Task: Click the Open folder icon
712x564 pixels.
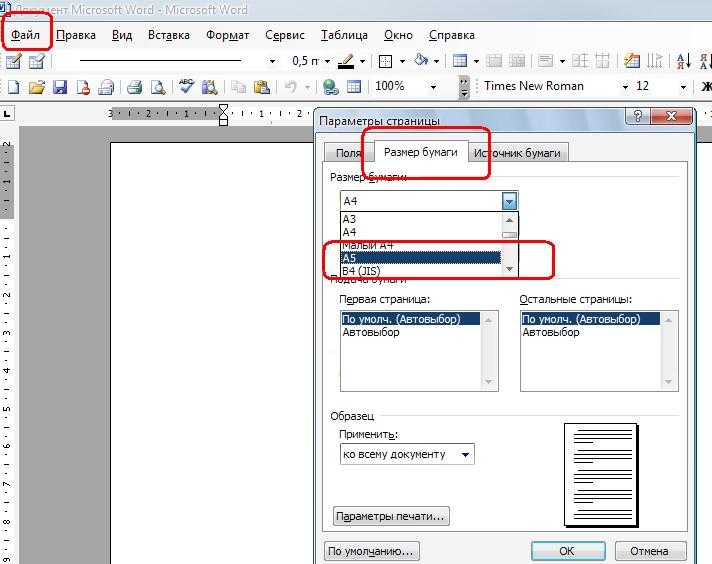Action: point(37,87)
